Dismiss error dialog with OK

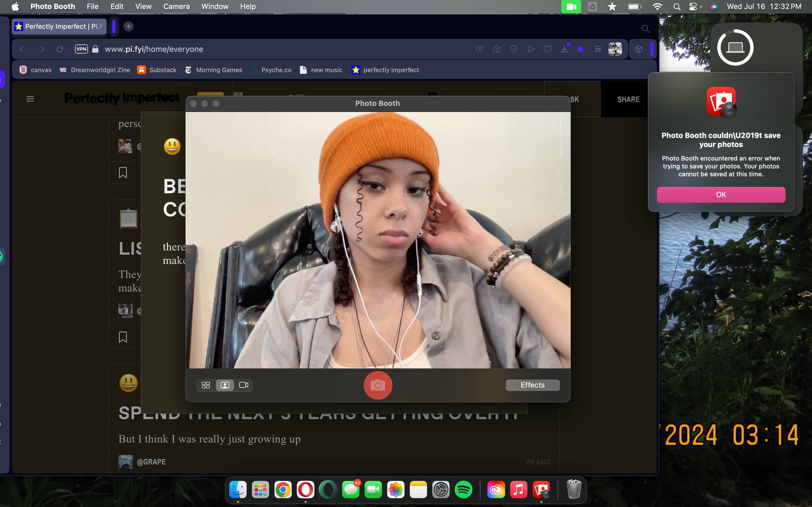[721, 194]
